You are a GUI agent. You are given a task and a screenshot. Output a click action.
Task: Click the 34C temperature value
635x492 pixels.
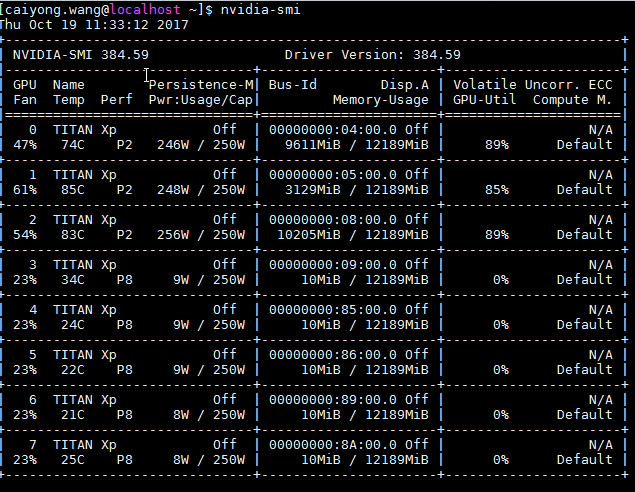[72, 279]
